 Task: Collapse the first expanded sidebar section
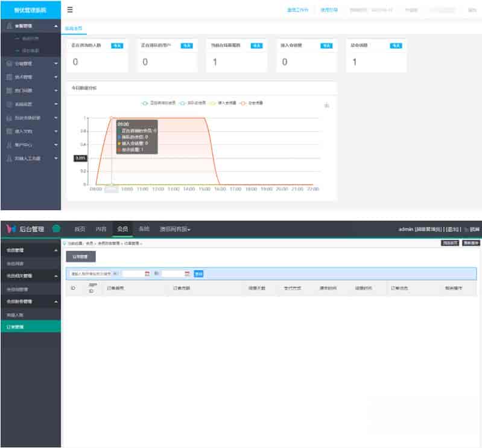(56, 27)
